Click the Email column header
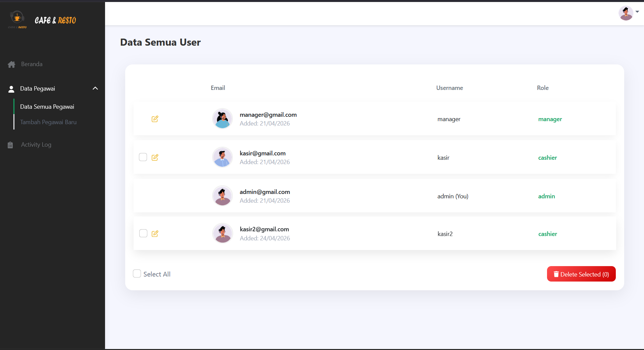The height and width of the screenshot is (350, 644). click(x=218, y=88)
